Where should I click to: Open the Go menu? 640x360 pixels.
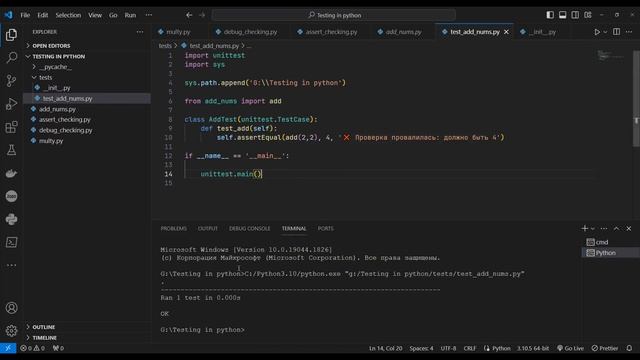point(113,15)
